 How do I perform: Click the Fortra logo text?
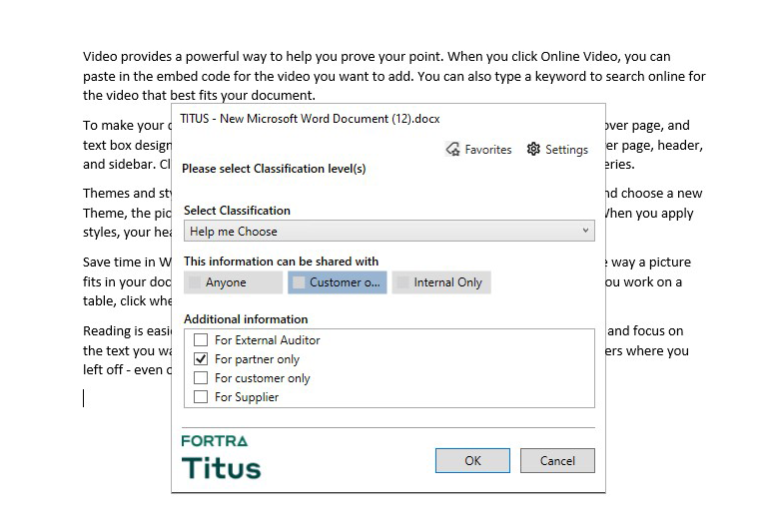click(x=214, y=440)
